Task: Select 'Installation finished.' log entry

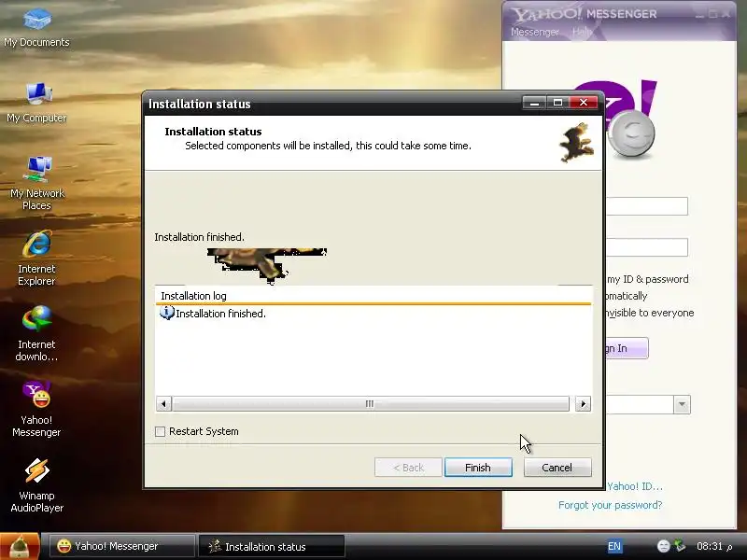Action: point(220,314)
